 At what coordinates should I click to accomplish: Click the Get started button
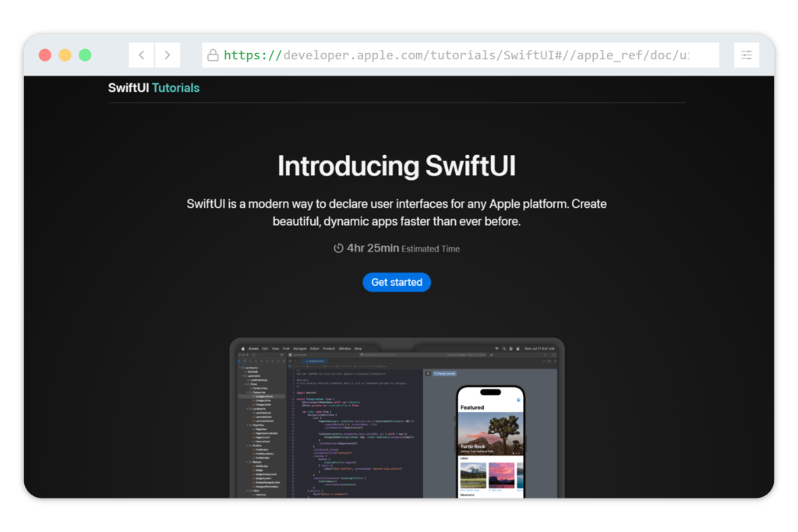[397, 282]
